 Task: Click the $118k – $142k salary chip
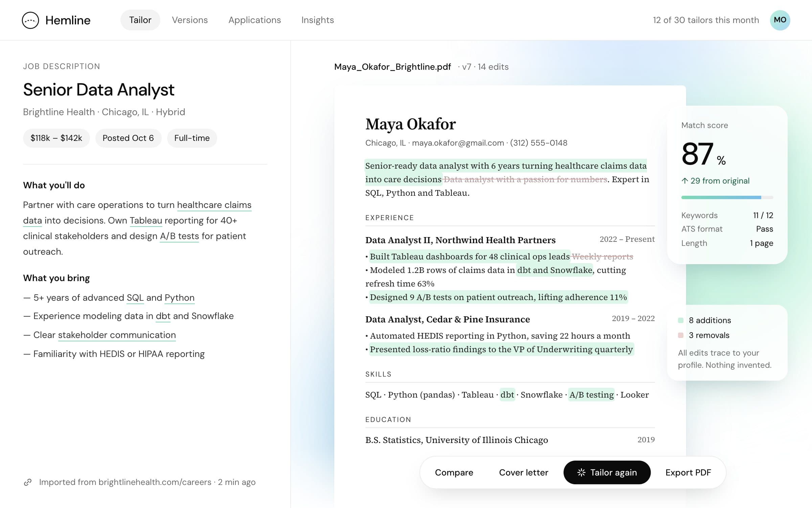pyautogui.click(x=56, y=138)
